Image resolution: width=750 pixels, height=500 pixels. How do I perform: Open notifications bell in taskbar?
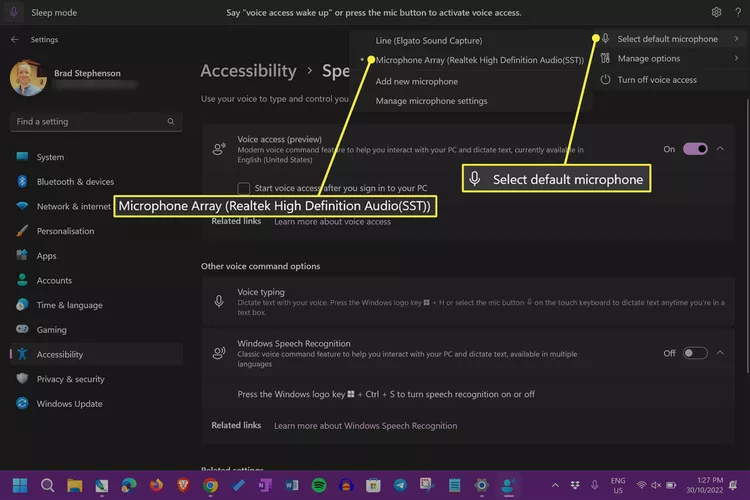(733, 485)
